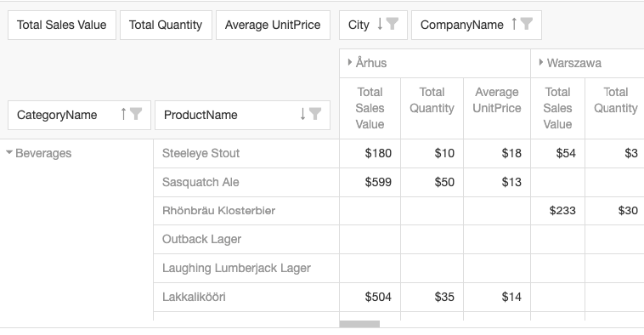Click the horizontal scrollbar thumb

pos(359,324)
